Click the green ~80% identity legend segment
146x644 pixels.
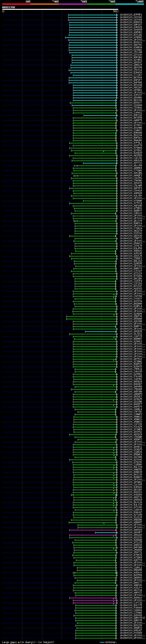click(x=101, y=4)
